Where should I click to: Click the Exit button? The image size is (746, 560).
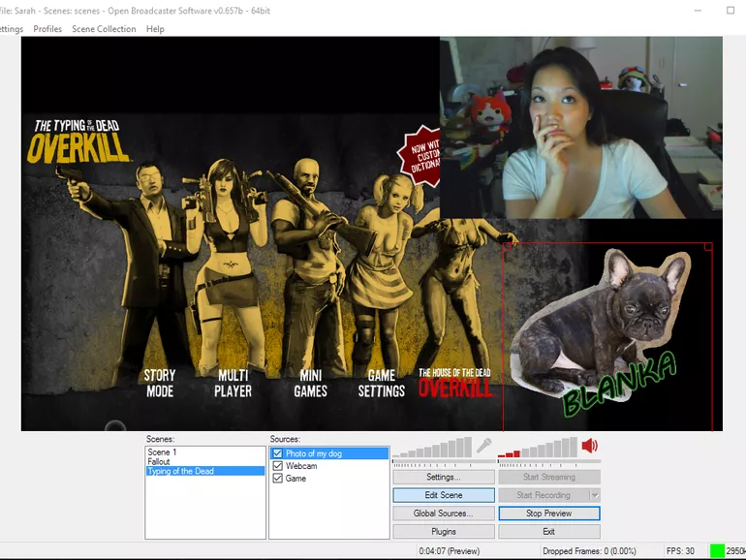(x=549, y=532)
